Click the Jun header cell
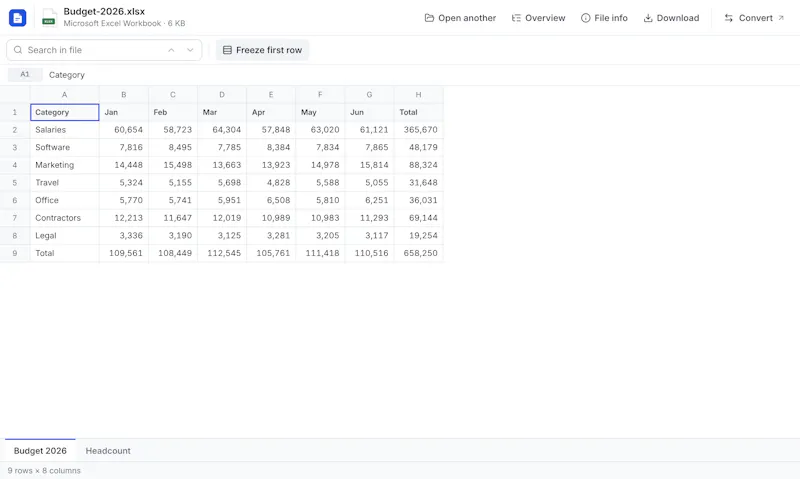Screen dimensions: 800x479 pyautogui.click(x=369, y=112)
